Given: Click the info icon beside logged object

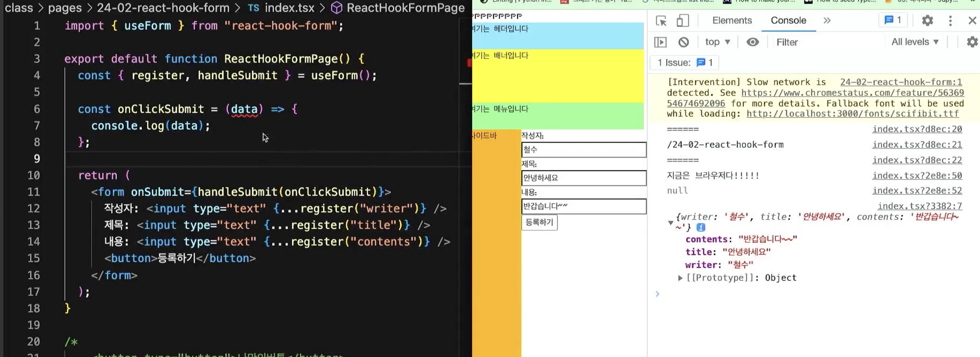Looking at the screenshot, I should click(x=700, y=227).
